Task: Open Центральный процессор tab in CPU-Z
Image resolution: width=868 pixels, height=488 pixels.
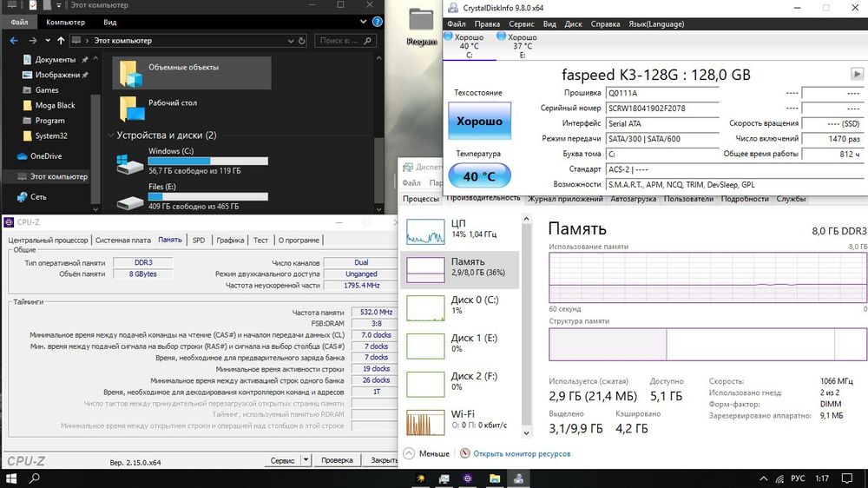Action: (48, 240)
